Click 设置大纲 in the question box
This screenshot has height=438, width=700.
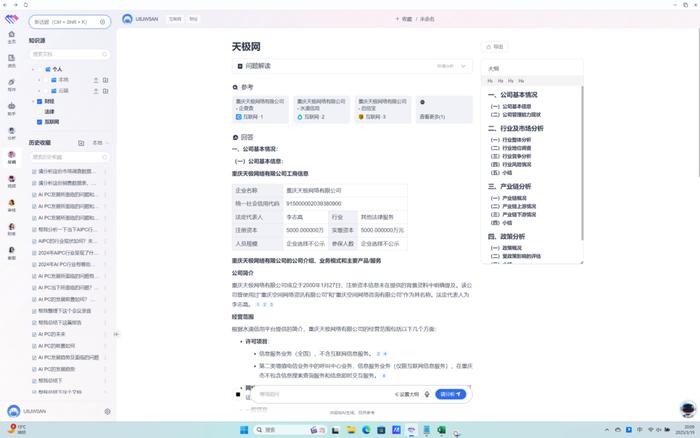[407, 394]
